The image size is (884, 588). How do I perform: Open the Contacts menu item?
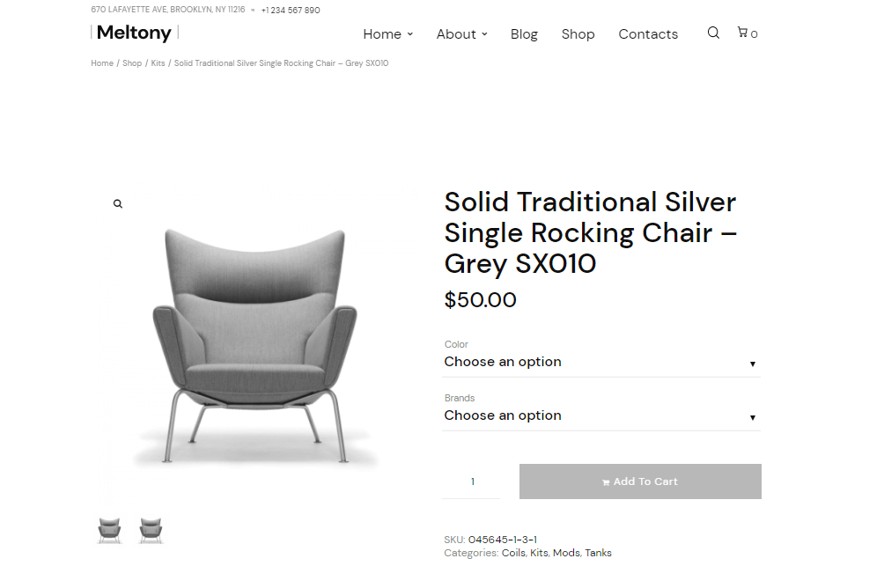[648, 34]
